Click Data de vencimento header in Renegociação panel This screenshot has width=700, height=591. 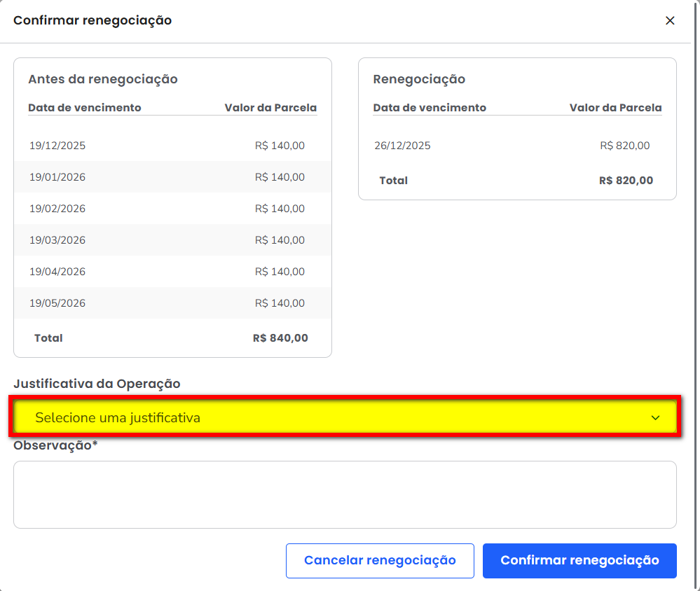(x=430, y=108)
